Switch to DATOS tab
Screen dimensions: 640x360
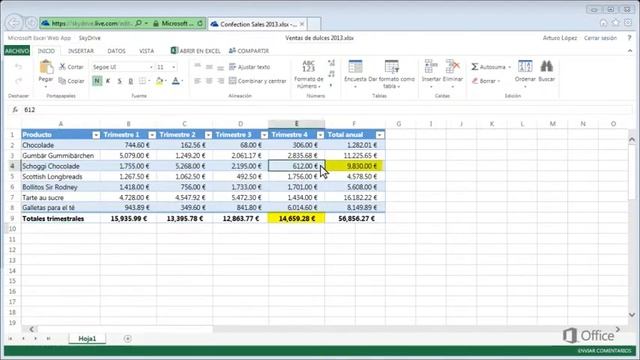116,51
